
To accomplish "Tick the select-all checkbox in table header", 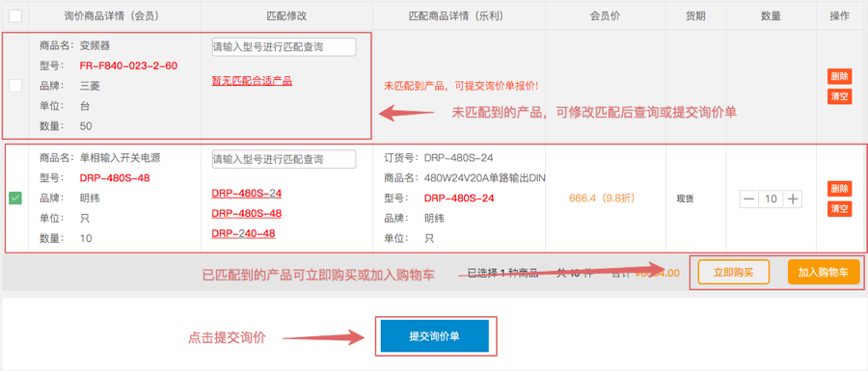I will point(15,16).
